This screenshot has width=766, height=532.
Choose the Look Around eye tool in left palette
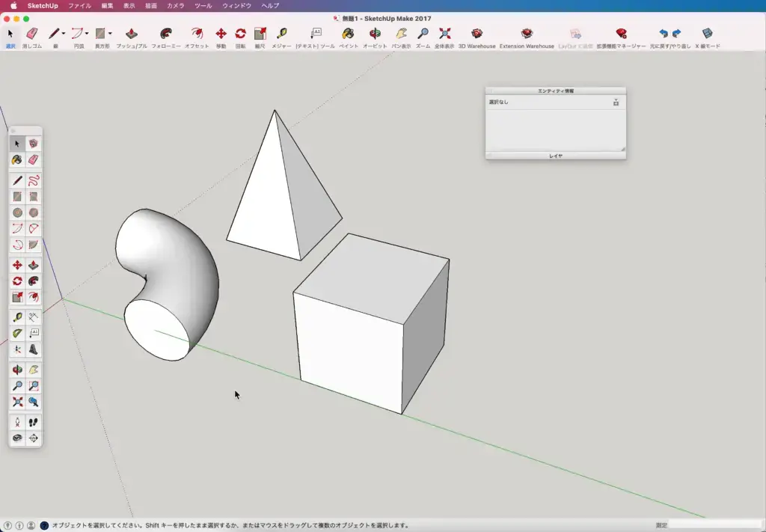tap(18, 438)
